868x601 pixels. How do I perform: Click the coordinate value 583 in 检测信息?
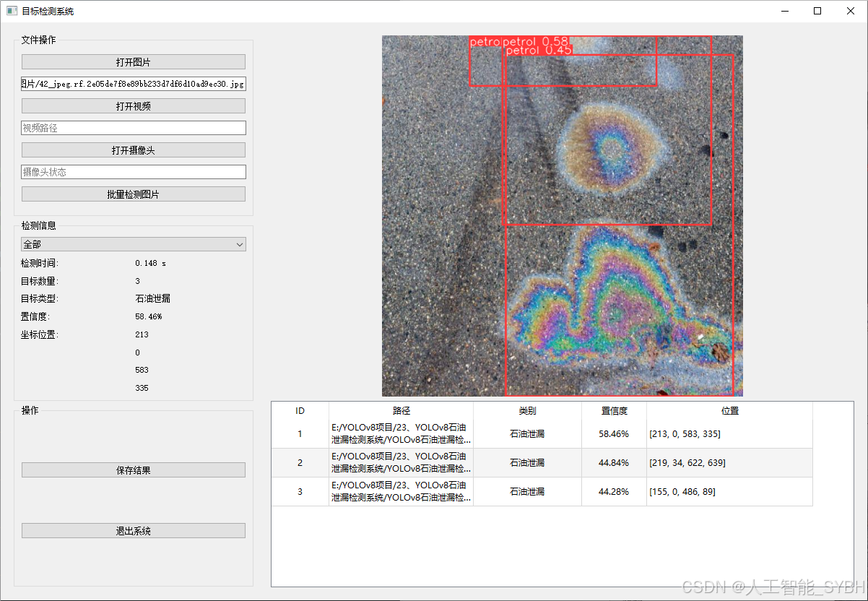click(x=142, y=371)
